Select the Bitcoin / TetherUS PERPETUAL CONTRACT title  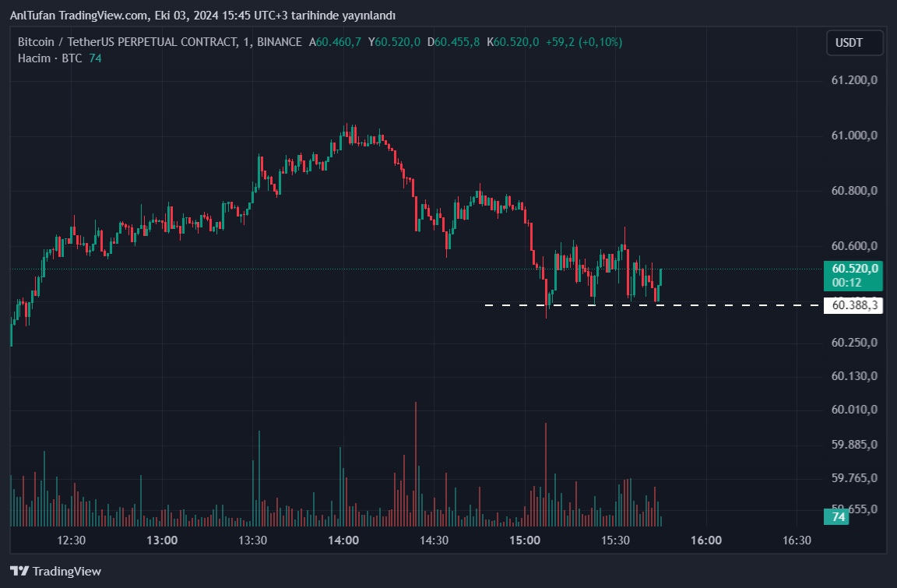[126, 42]
